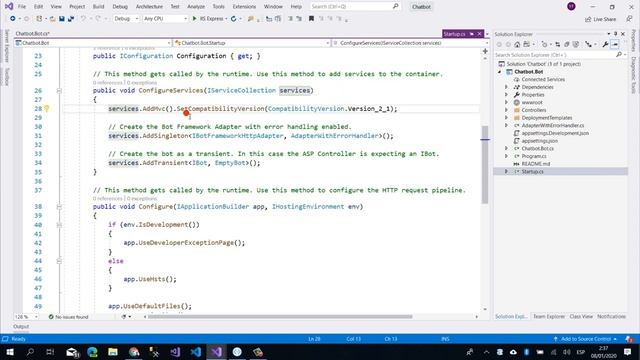
Task: Click IIS Express run button label
Action: (211, 19)
